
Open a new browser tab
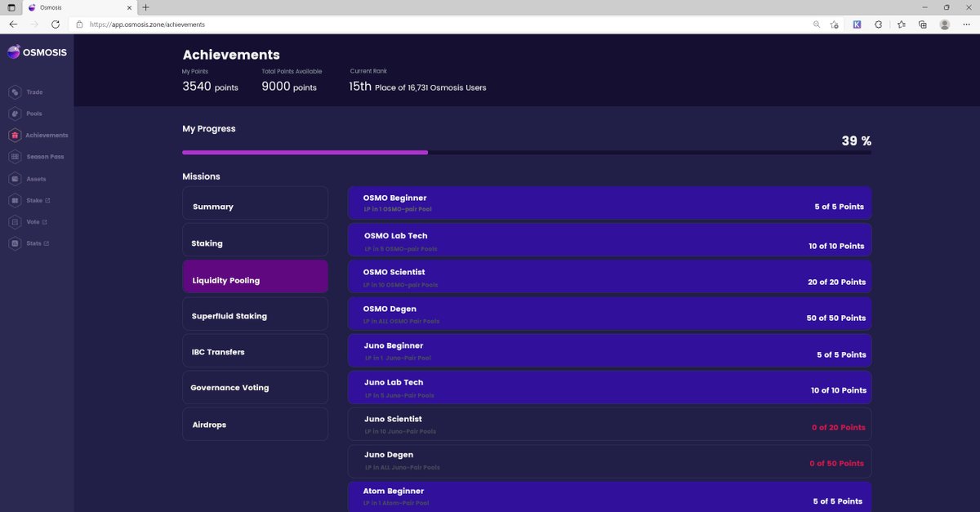pos(145,7)
